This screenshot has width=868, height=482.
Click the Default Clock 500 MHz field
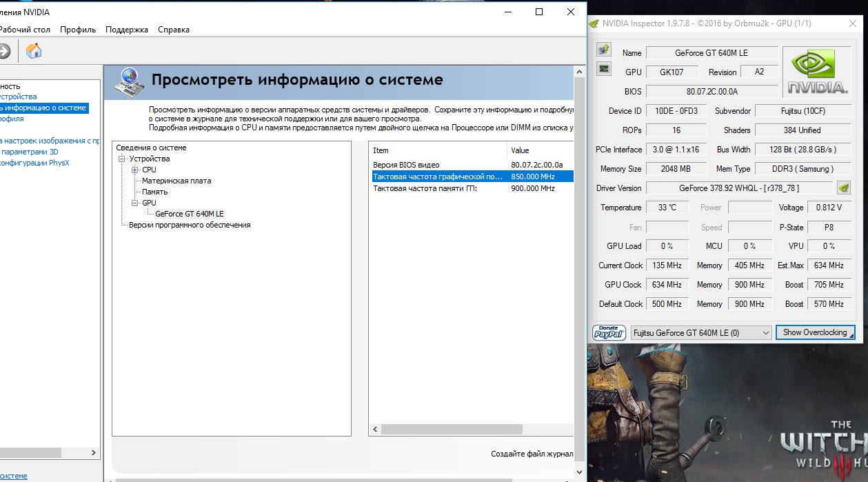coord(667,304)
